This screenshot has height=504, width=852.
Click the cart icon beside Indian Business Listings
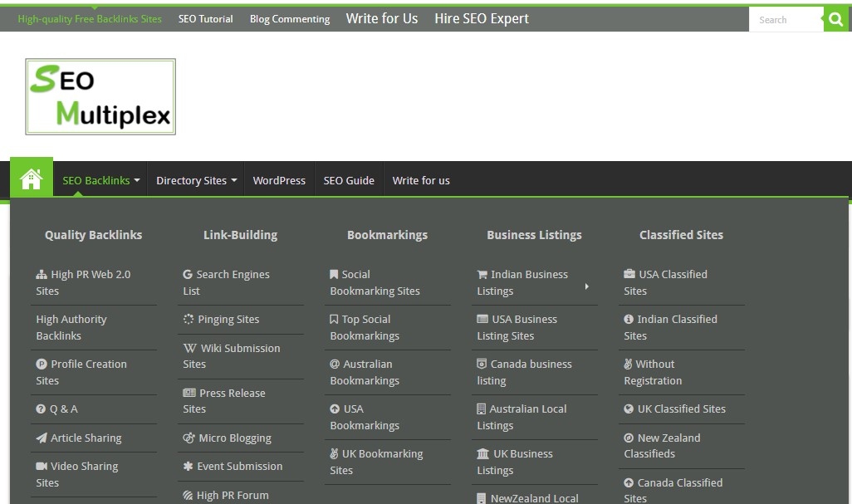pyautogui.click(x=482, y=274)
